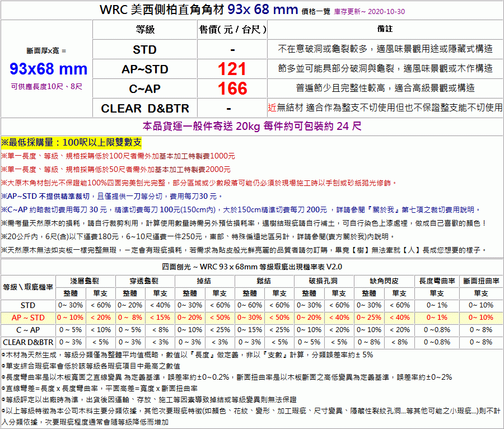The height and width of the screenshot is (429, 504).
Task: Select the footnote starting "等級評定以出廠時為準"
Action: click(149, 400)
